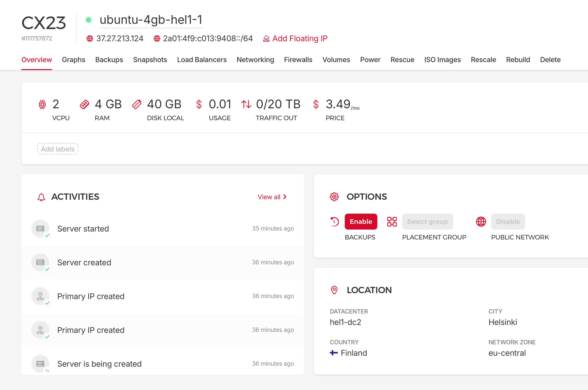588x390 pixels.
Task: Click the options gear icon
Action: (x=334, y=197)
